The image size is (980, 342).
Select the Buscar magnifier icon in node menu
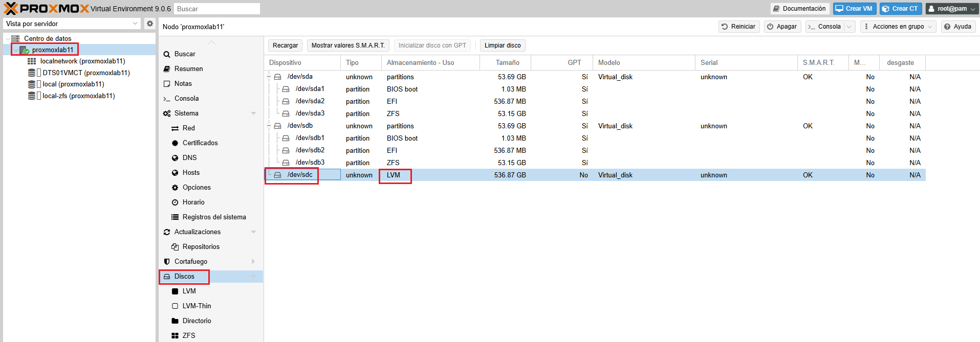(x=167, y=54)
